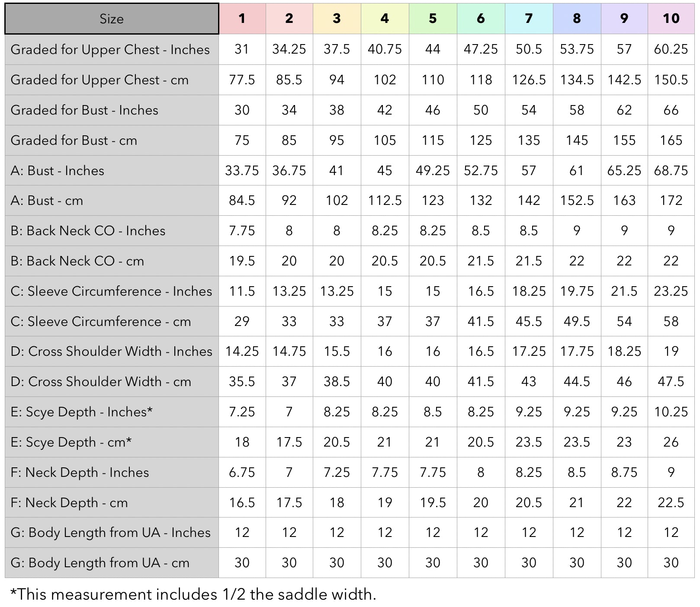Select the lilac size 10 column header
This screenshot has height=607, width=700.
click(671, 19)
